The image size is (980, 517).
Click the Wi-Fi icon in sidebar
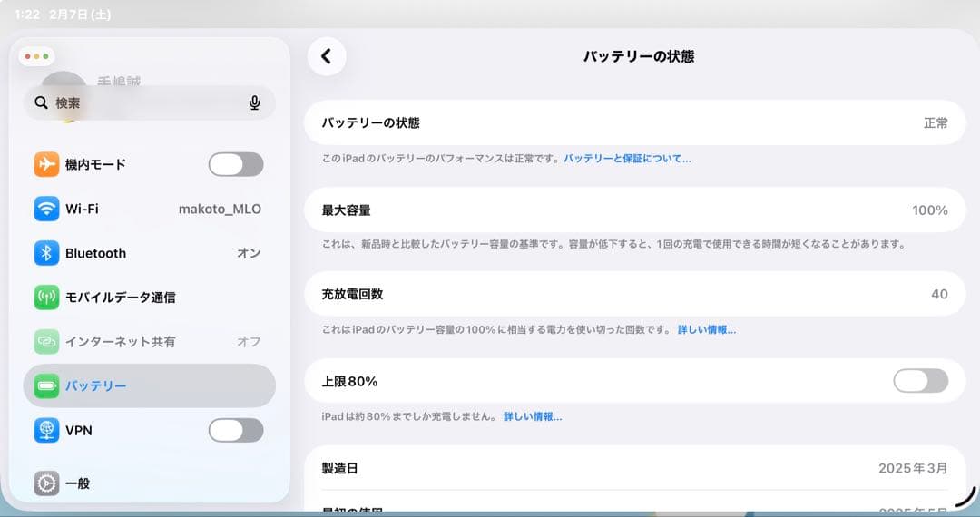pyautogui.click(x=46, y=209)
